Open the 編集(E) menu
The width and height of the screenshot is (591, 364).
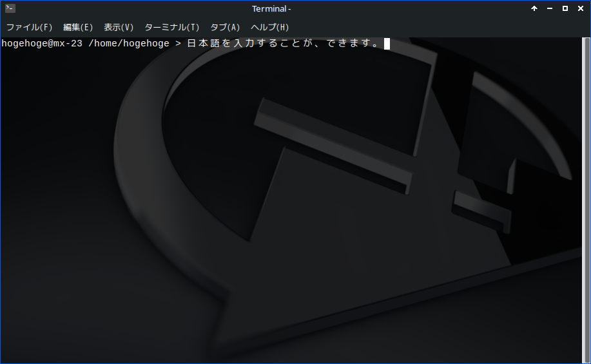[x=78, y=28]
